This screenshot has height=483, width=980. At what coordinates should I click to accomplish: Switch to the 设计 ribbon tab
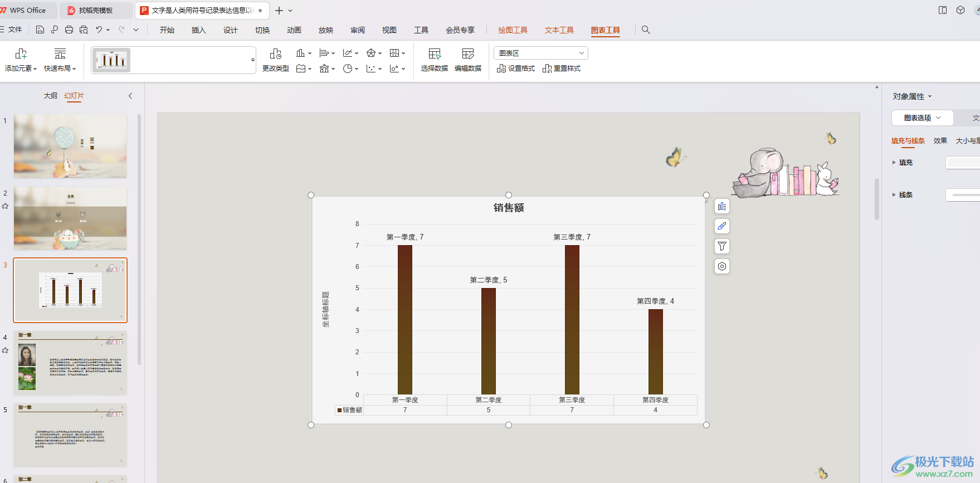click(231, 30)
